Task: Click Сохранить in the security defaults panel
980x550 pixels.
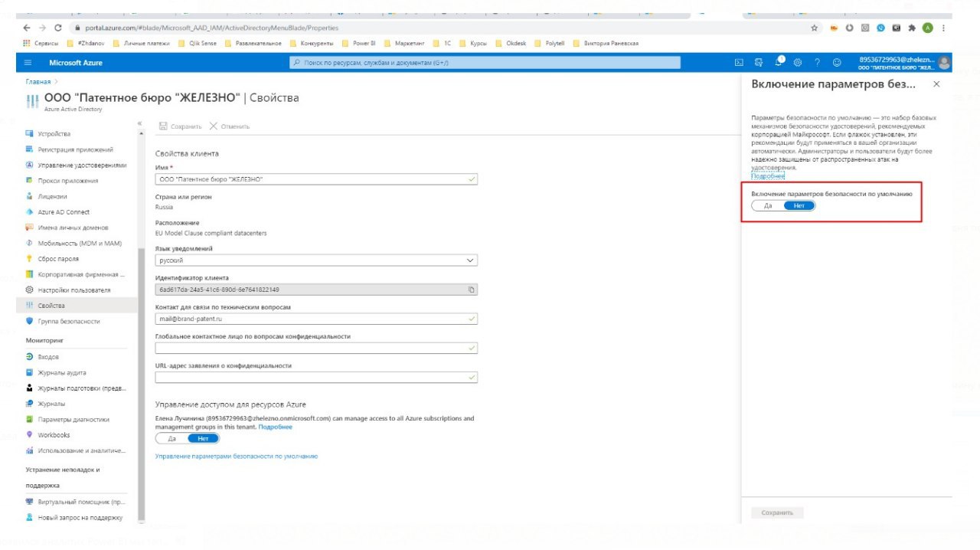Action: click(x=777, y=512)
